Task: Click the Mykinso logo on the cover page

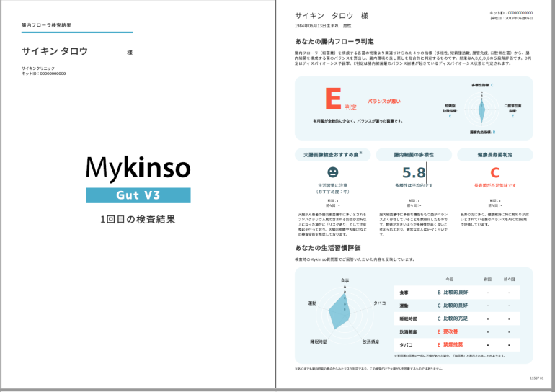Action: click(138, 168)
